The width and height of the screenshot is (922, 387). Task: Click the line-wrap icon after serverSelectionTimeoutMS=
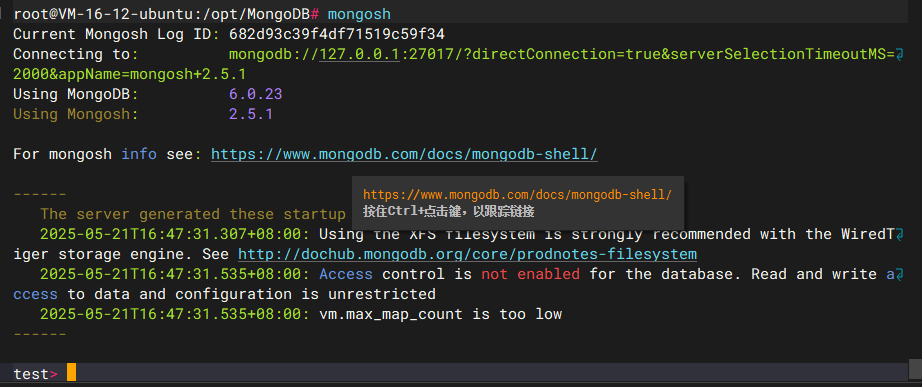[x=898, y=55]
